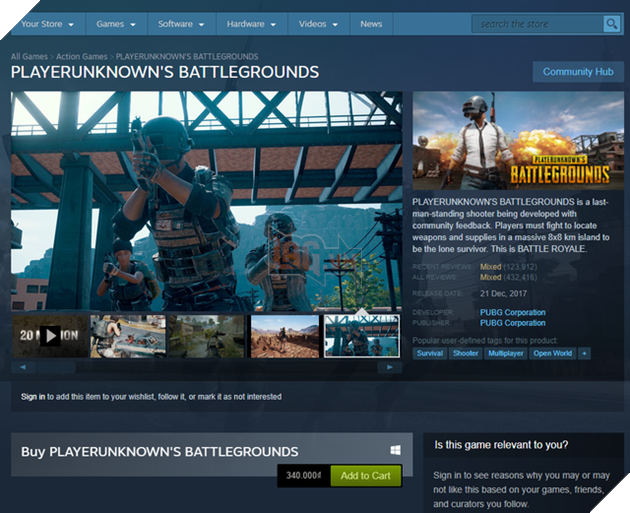Expand the Videos dropdown menu

[318, 24]
